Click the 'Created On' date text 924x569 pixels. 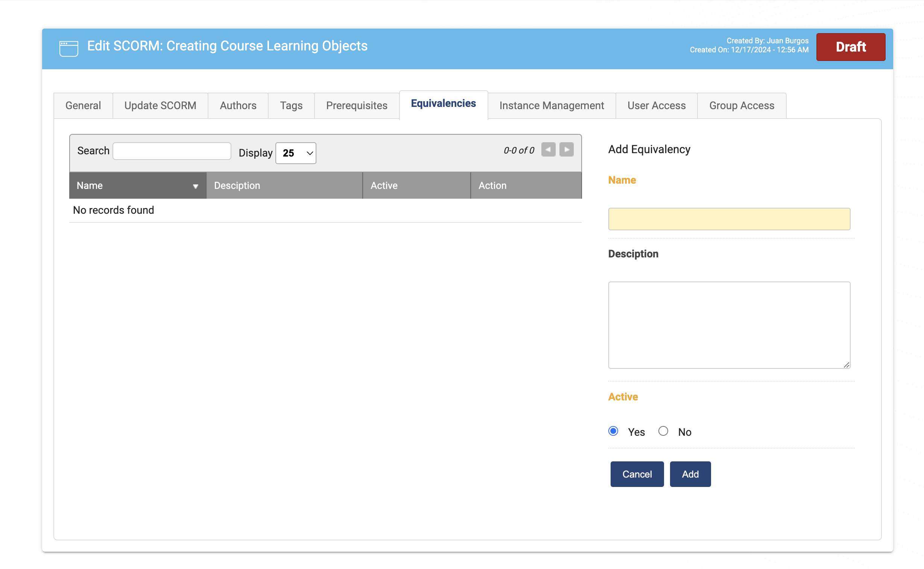(x=749, y=50)
